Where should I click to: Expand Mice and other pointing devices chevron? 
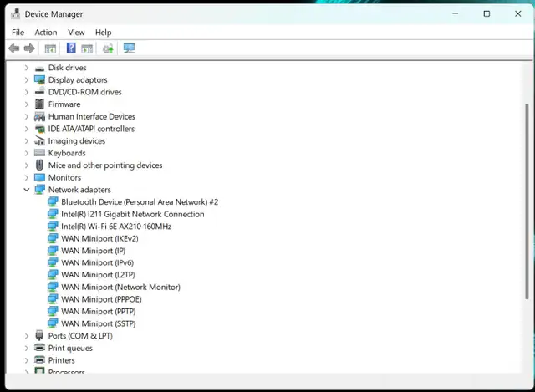[26, 165]
